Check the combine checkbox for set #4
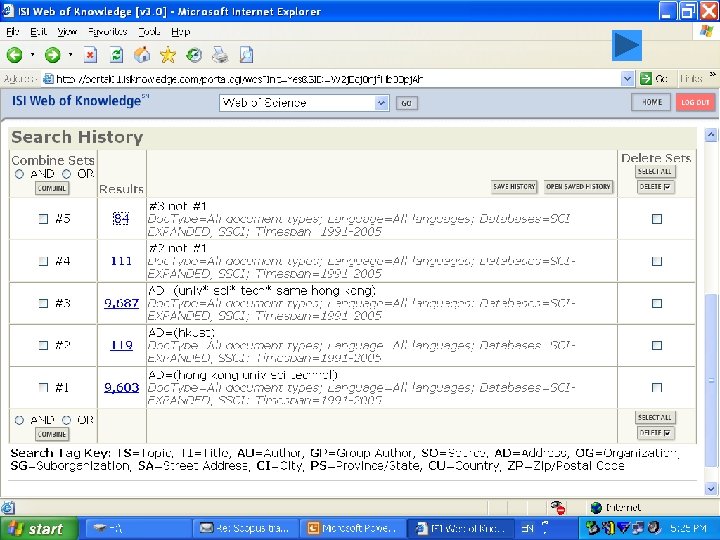This screenshot has height=540, width=720. (43, 261)
